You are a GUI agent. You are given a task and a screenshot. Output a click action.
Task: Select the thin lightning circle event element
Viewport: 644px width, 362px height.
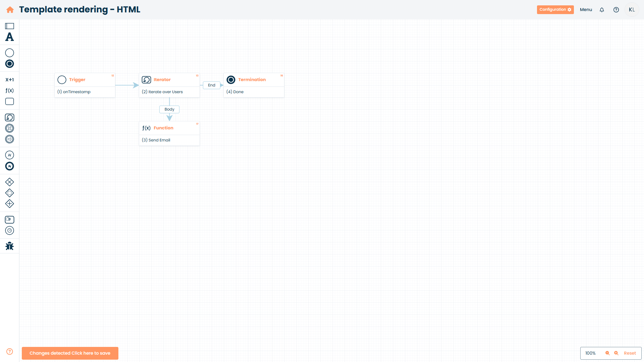click(9, 155)
